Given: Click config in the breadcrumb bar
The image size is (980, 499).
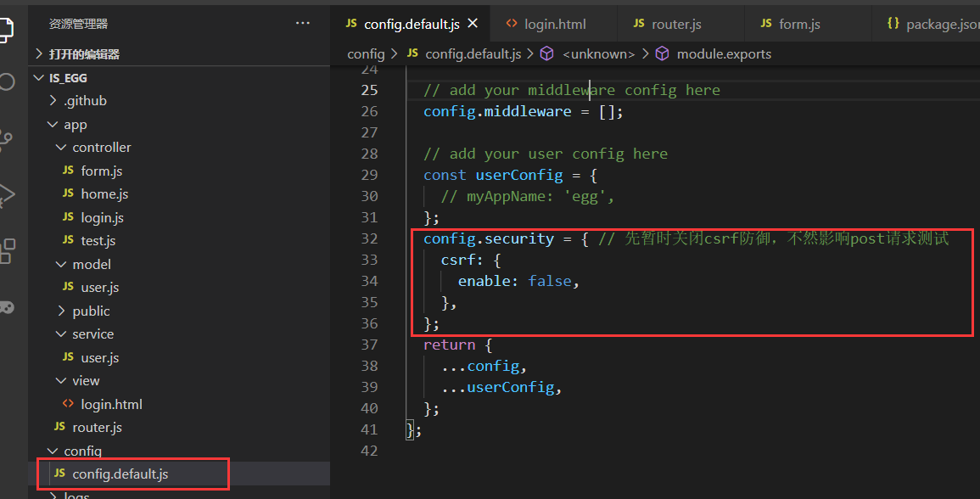Looking at the screenshot, I should coord(366,53).
